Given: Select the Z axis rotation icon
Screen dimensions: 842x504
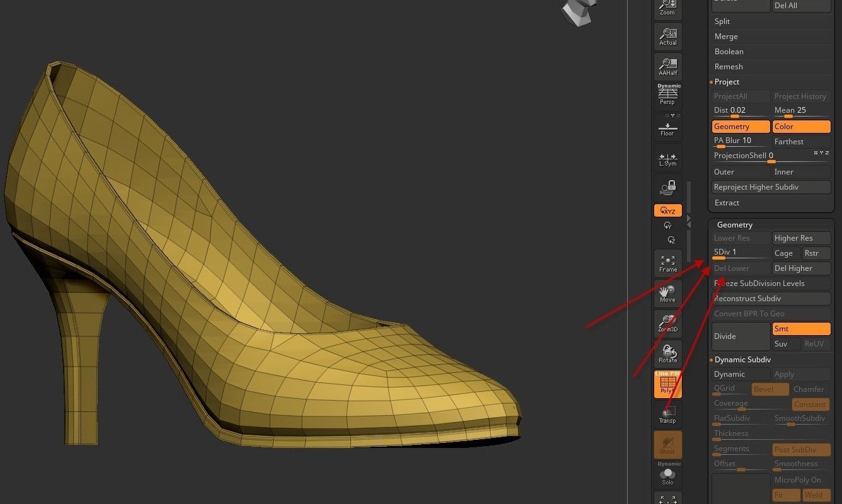Looking at the screenshot, I should click(671, 240).
